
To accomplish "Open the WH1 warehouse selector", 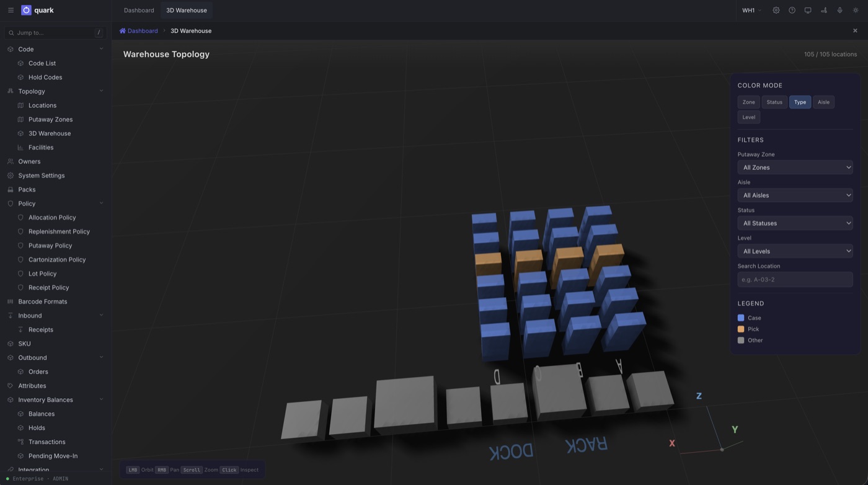I will click(751, 10).
